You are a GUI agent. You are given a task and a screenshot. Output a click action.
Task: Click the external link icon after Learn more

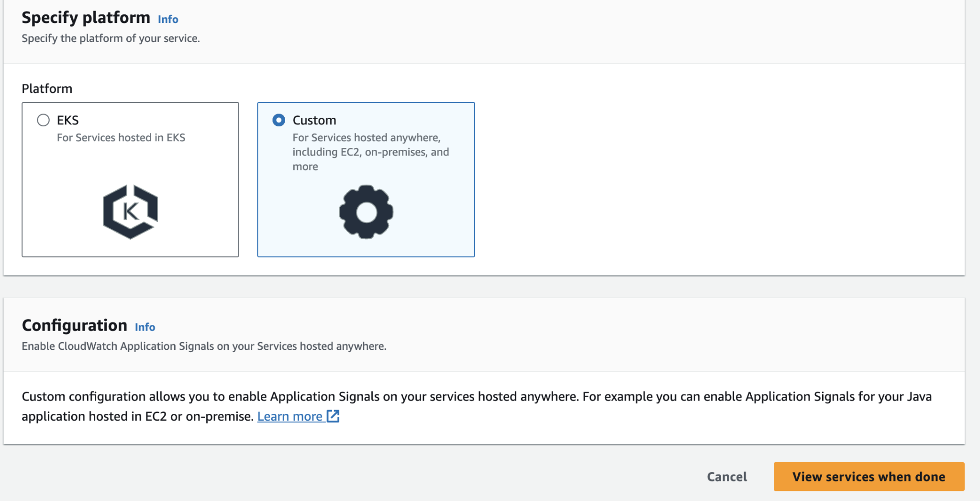tap(334, 416)
